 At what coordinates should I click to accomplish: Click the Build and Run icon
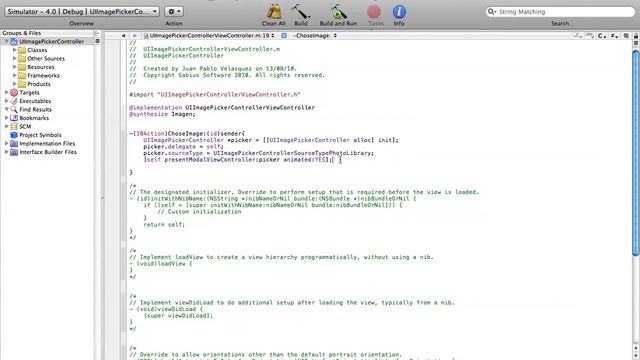[x=338, y=11]
